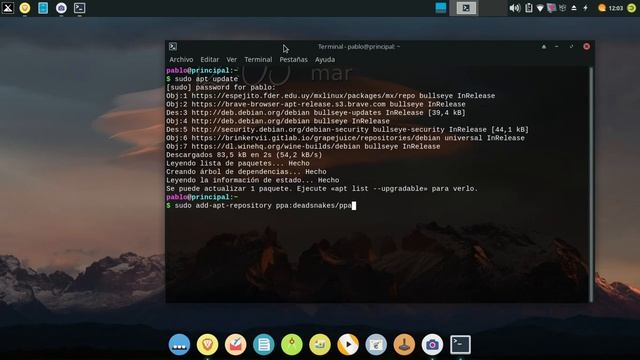Click the '[sudo] password for pablo:' line

click(220, 87)
